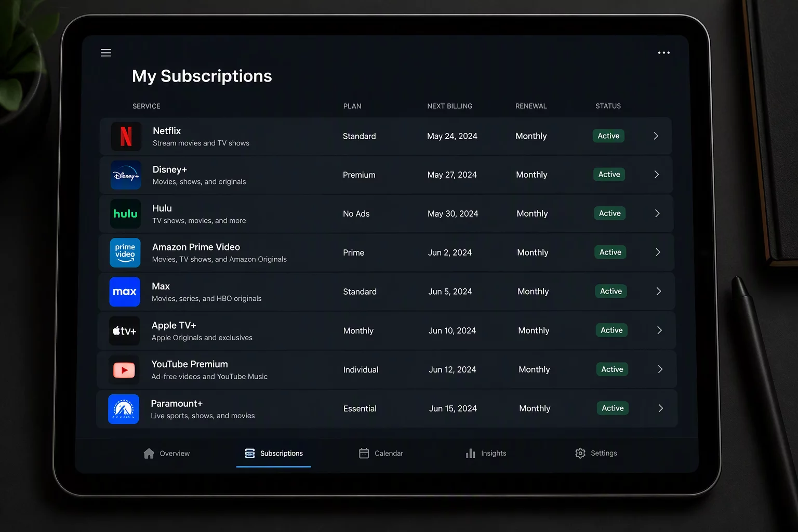The width and height of the screenshot is (798, 532).
Task: Click the Overview home icon
Action: tap(149, 454)
